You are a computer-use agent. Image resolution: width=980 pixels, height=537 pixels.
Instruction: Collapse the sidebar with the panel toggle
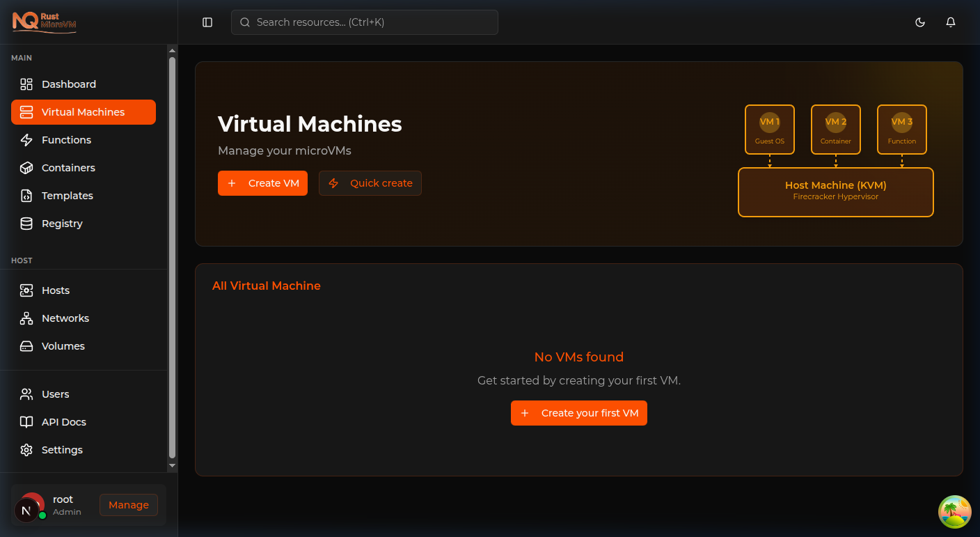pyautogui.click(x=207, y=22)
